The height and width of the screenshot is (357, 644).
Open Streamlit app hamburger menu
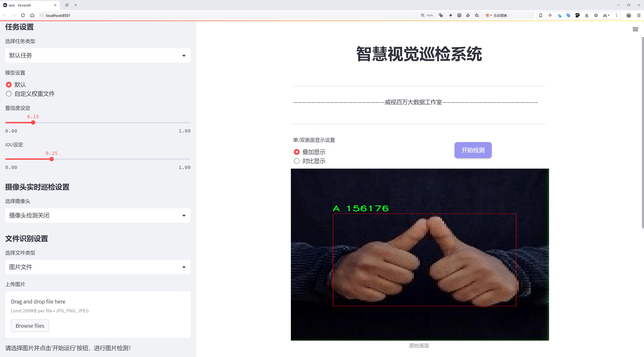[635, 29]
